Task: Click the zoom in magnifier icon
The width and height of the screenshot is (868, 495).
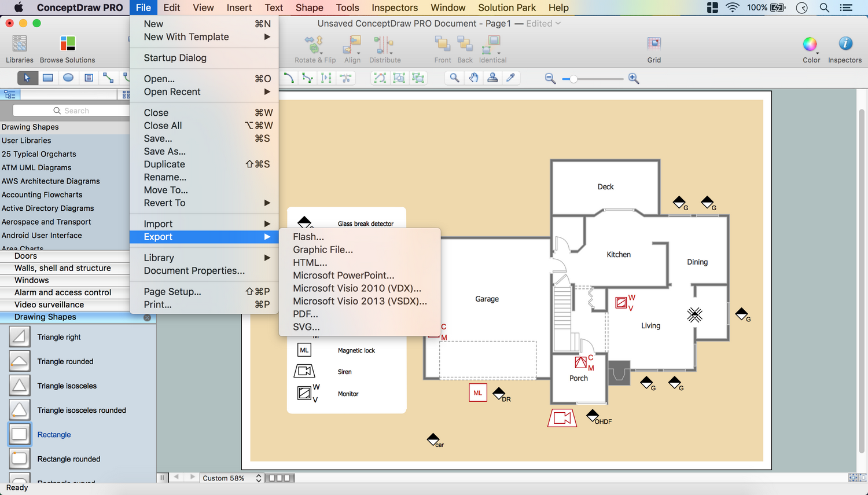Action: (x=634, y=79)
